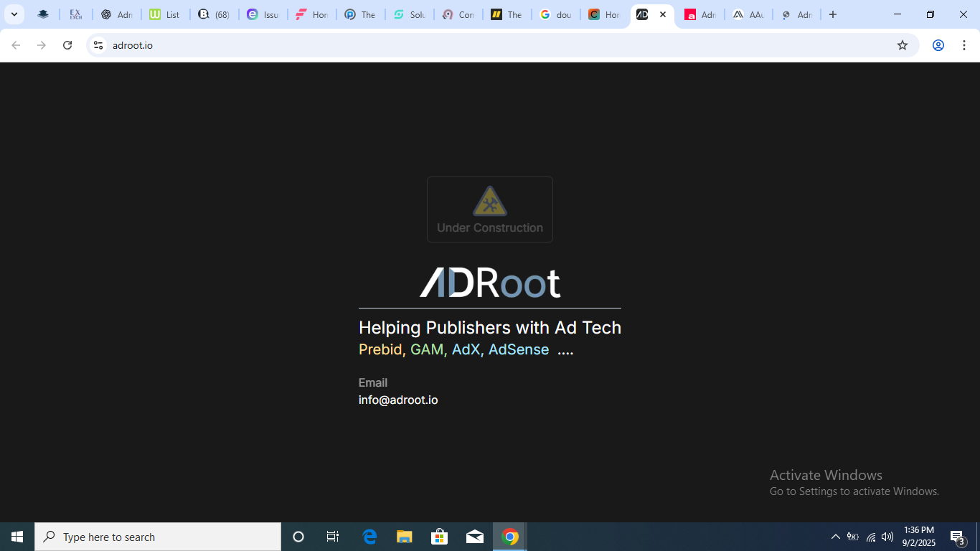This screenshot has height=551, width=980.
Task: Switch to the last Adn tab before plus button
Action: coord(796,14)
